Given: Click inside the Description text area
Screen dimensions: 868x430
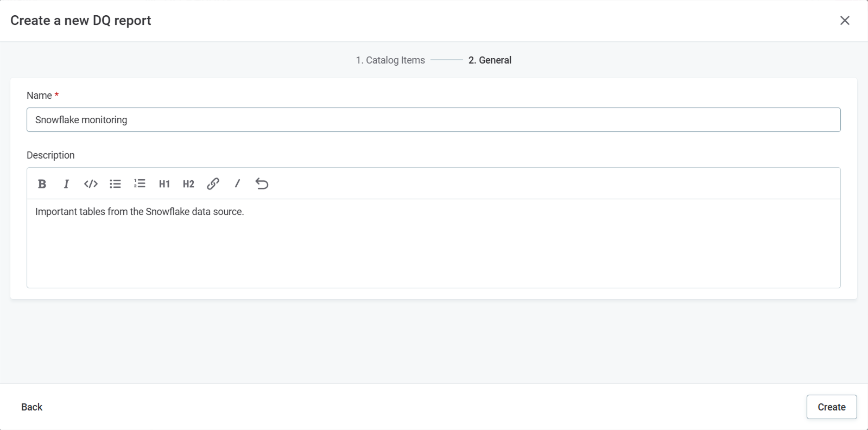Looking at the screenshot, I should coord(434,243).
